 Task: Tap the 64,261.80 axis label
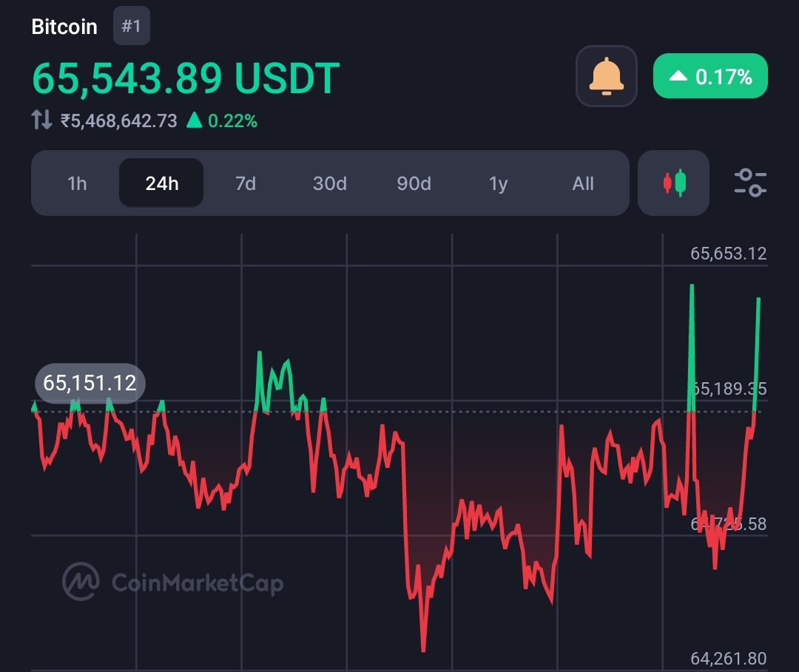pyautogui.click(x=728, y=659)
